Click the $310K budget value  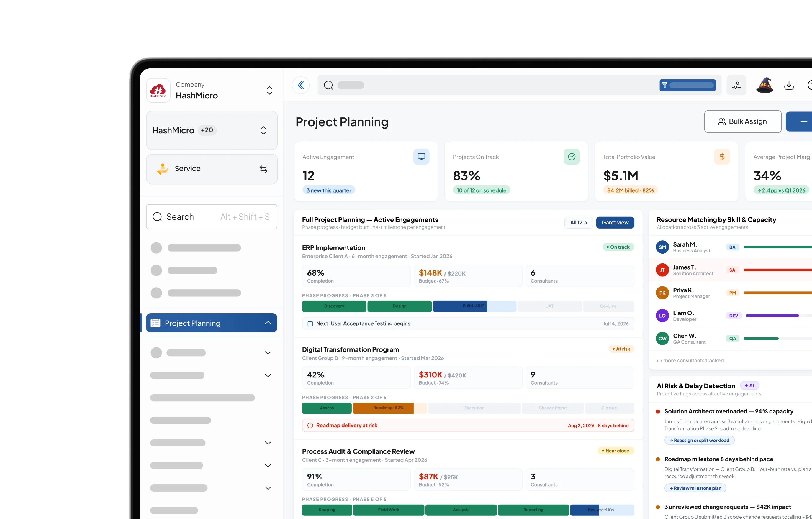430,375
